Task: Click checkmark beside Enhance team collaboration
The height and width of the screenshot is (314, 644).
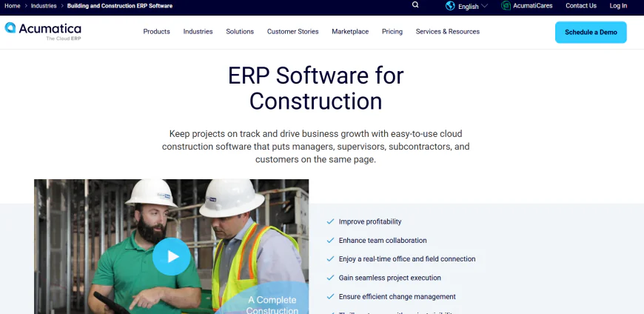Action: pyautogui.click(x=330, y=241)
